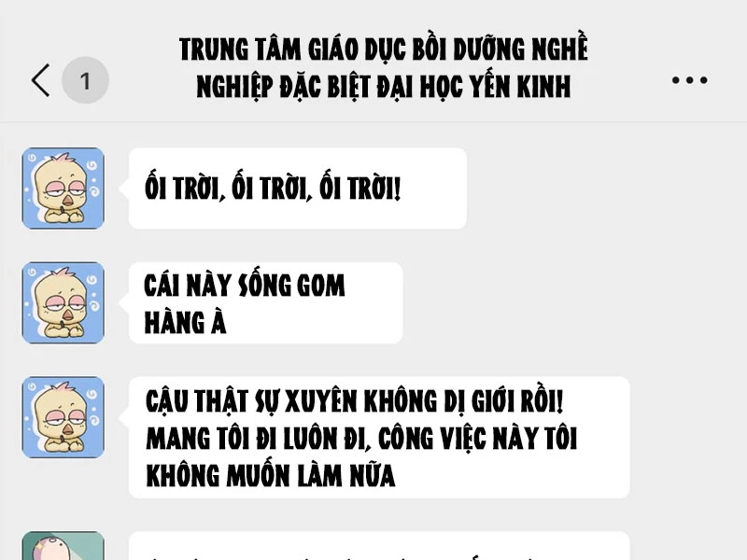
Task: Tap the partially visible green avatar at bottom
Action: (x=63, y=546)
